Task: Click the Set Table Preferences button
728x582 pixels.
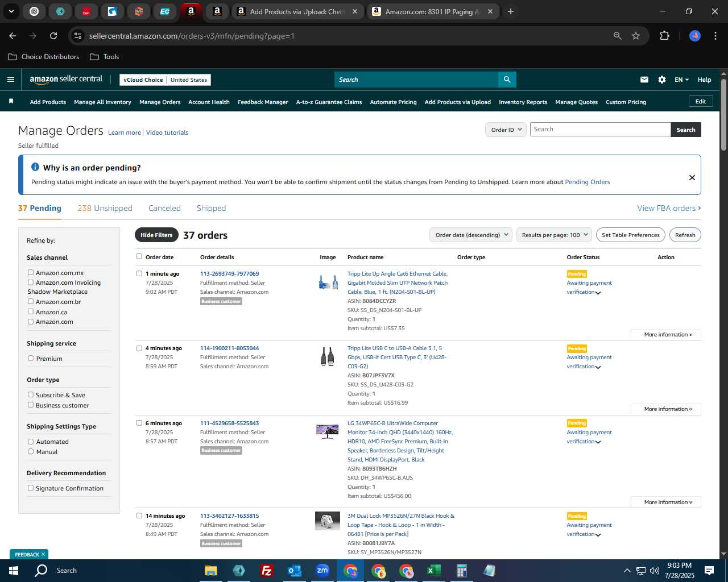Action: pos(631,235)
